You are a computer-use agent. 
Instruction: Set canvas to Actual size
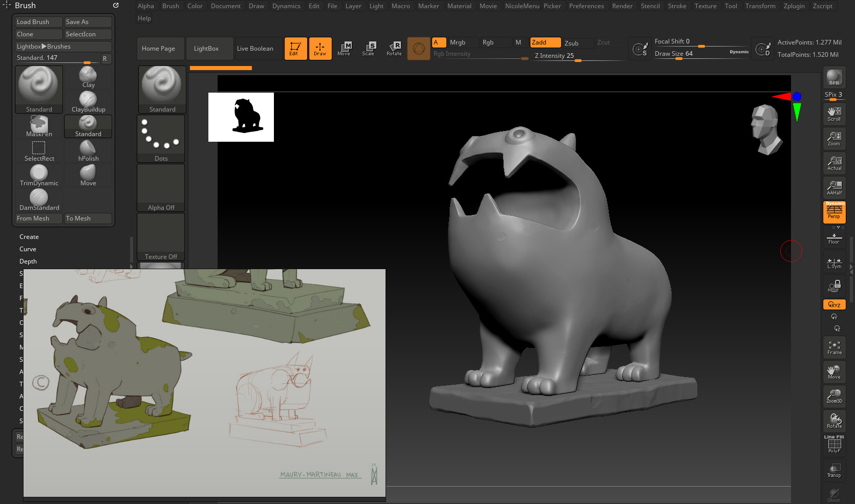[x=834, y=163]
